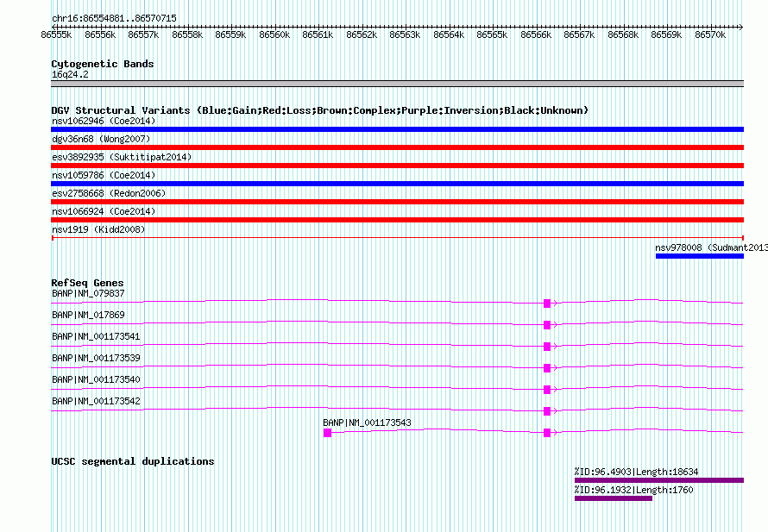Open the UCSC segmental duplications track title
This screenshot has height=532, width=768.
(133, 461)
